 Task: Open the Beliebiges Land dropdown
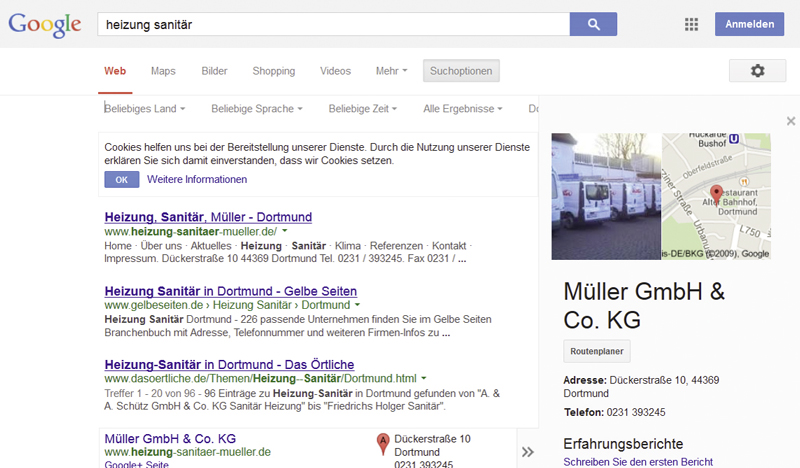coord(144,109)
